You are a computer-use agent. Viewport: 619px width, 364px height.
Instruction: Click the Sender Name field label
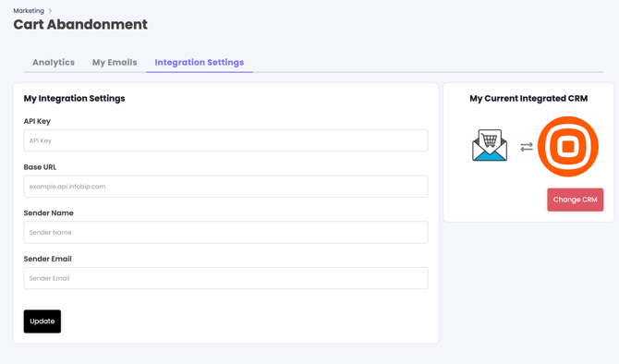(49, 212)
